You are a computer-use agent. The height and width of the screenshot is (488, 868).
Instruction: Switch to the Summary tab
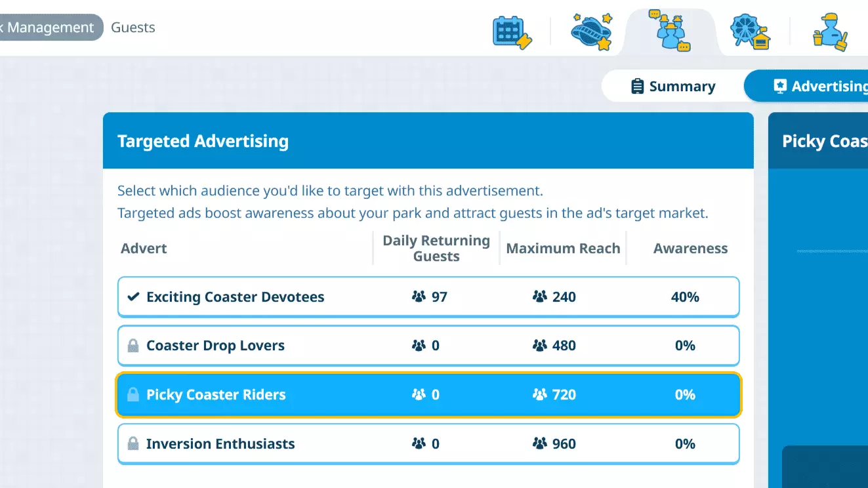coord(672,87)
